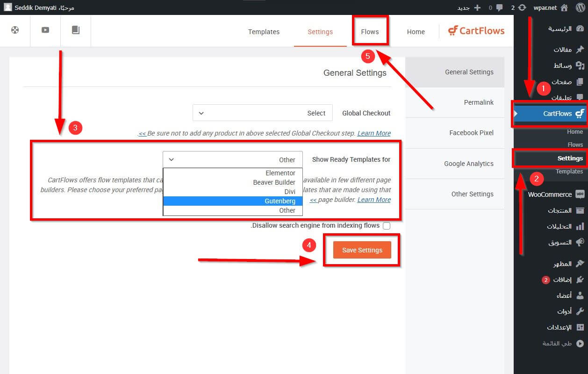This screenshot has height=374, width=588.
Task: Open the صفحات pages menu
Action: point(567,81)
